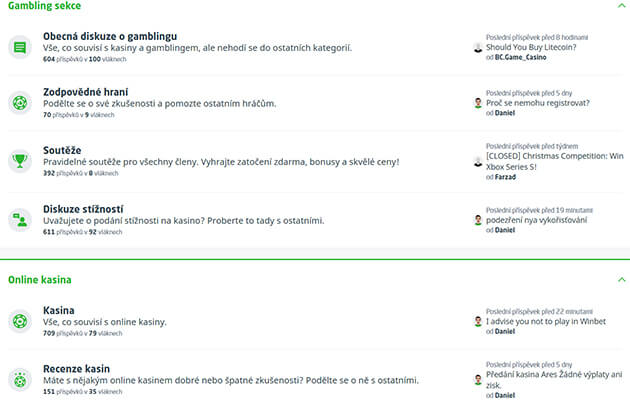Click BC.Game_Casino avatar beside Litecoin post
The width and height of the screenshot is (630, 404).
[478, 47]
